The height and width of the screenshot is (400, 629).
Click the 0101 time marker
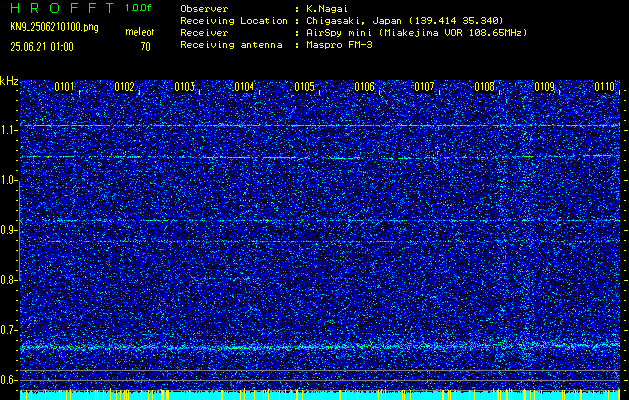64,87
